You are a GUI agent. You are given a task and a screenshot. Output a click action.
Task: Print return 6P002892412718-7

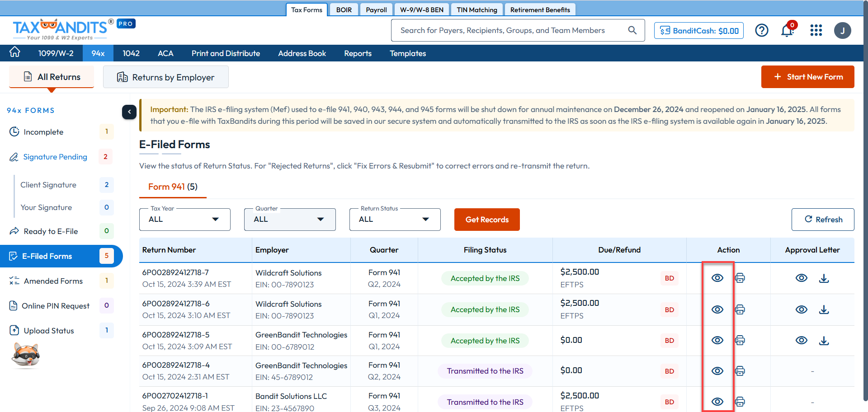tap(740, 278)
